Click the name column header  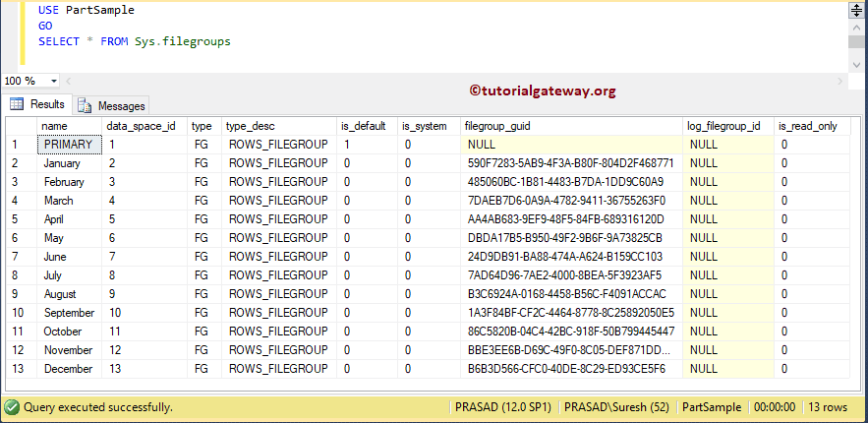(69, 126)
